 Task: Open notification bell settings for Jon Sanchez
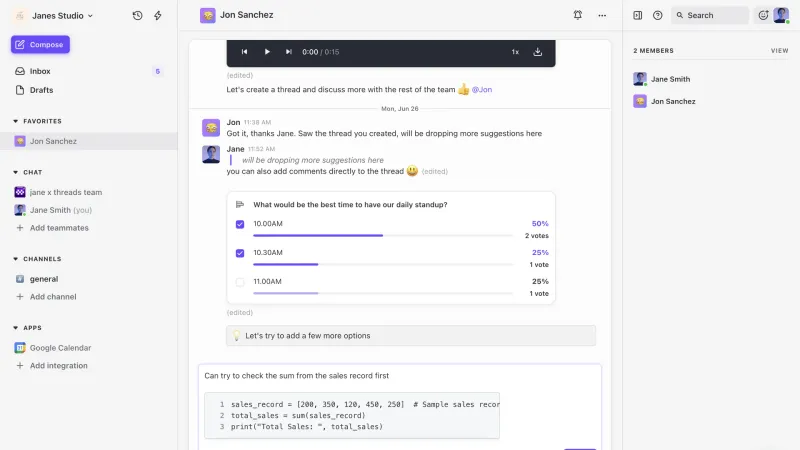pyautogui.click(x=578, y=15)
